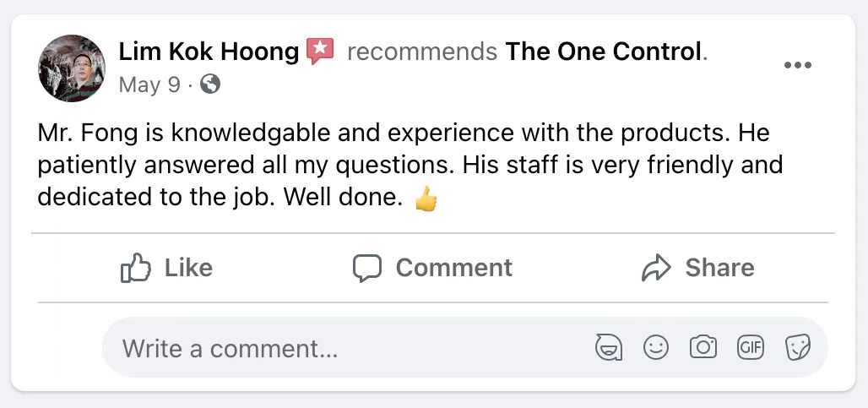Attach a photo using the camera icon
The height and width of the screenshot is (408, 868).
tap(703, 347)
